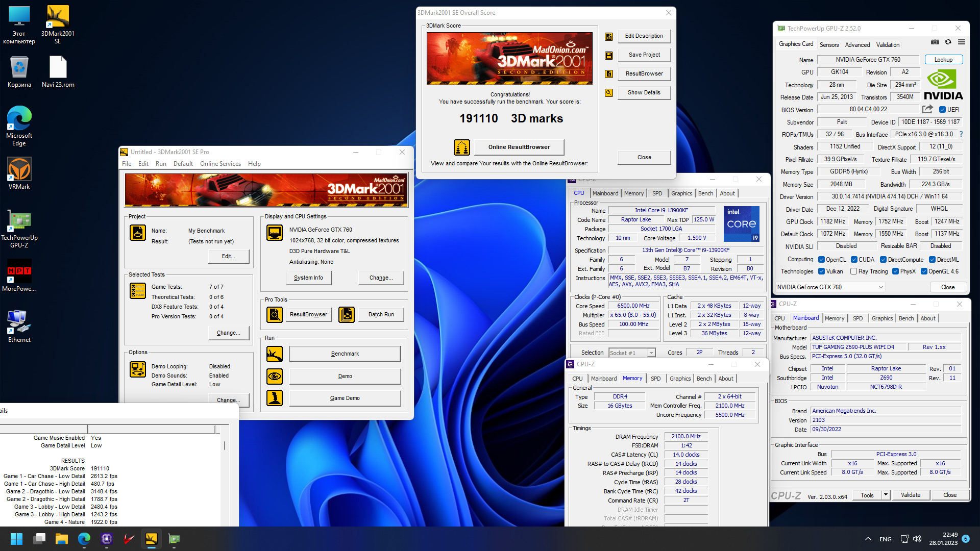Click the GPU-Z refresh icon
This screenshot has width=980, height=551.
(948, 42)
